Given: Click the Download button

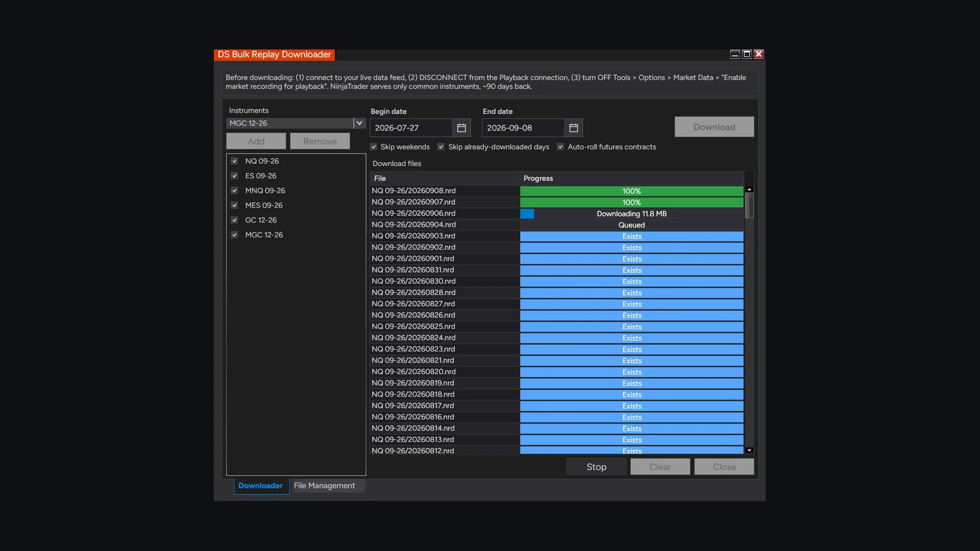Looking at the screenshot, I should (714, 127).
